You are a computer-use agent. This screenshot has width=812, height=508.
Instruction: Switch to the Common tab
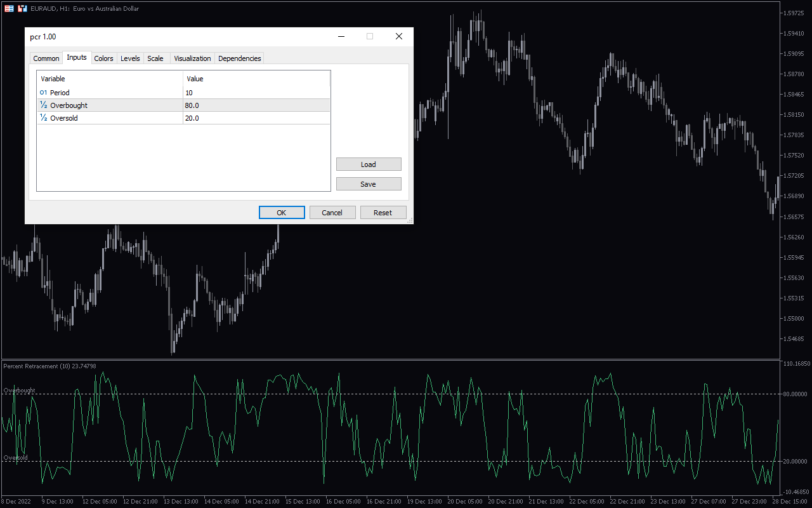(46, 58)
